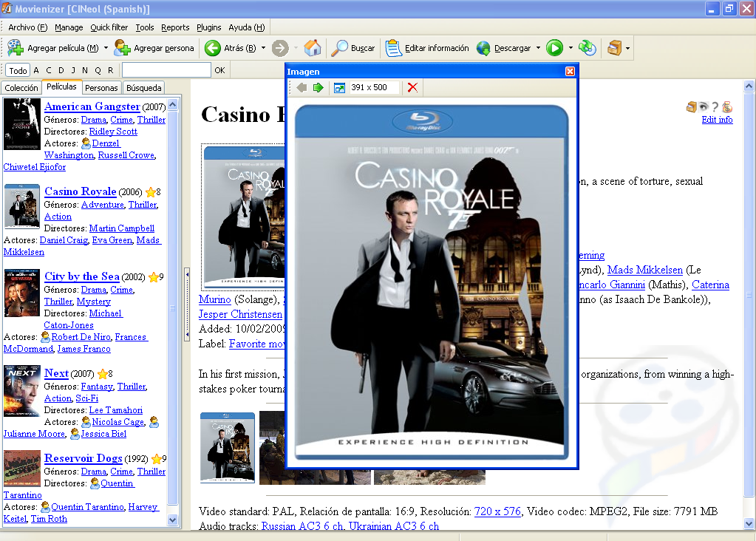Click the details pane down scroll arrow
Image resolution: width=756 pixels, height=541 pixels.
point(749,524)
